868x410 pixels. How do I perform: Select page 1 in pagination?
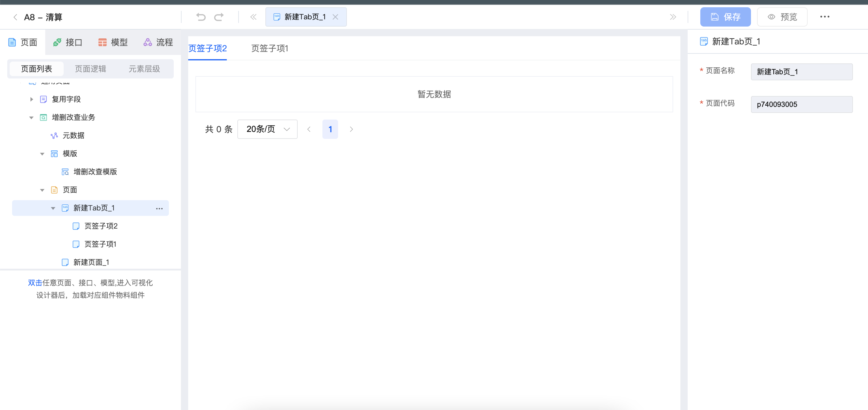[330, 129]
